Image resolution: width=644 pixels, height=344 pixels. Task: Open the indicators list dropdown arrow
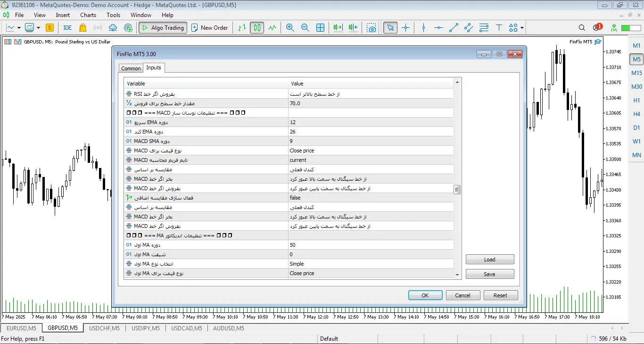coord(38,28)
